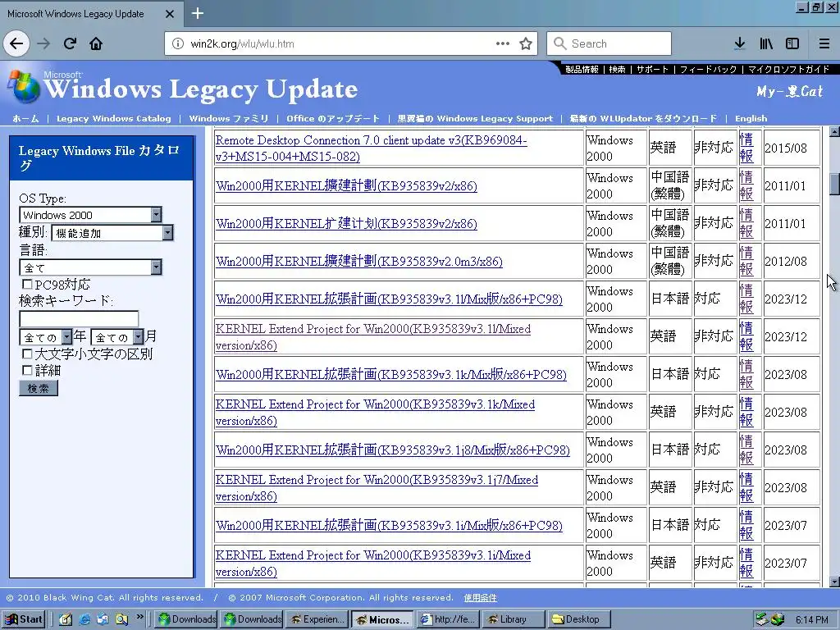Viewport: 840px width, 630px height.
Task: Open 情報 link for 2012/08 row
Action: coord(746,261)
